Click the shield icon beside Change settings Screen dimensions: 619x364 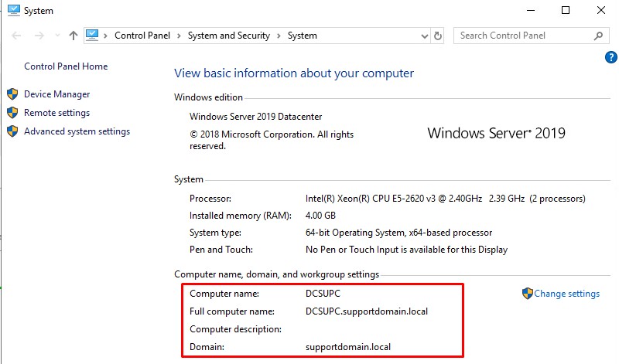pyautogui.click(x=528, y=294)
